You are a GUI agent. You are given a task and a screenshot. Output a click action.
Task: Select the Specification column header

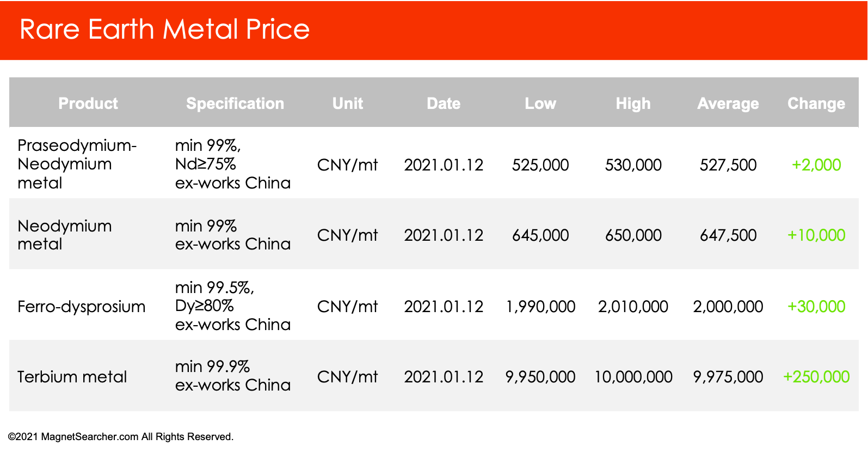click(x=235, y=103)
